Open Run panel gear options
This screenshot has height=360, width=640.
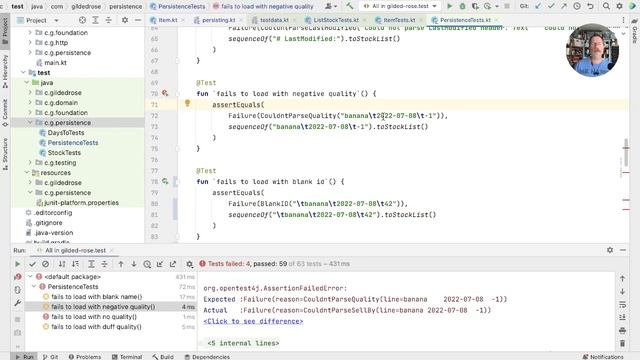point(610,250)
